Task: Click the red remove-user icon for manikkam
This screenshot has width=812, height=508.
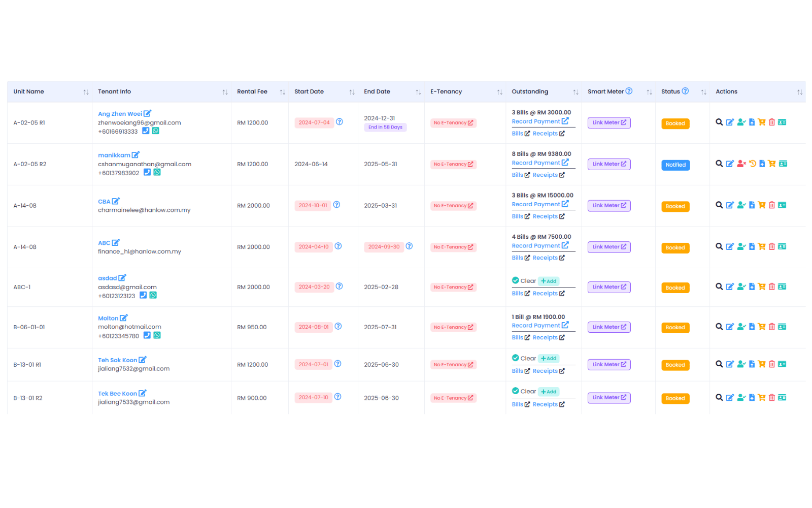Action: click(x=741, y=164)
